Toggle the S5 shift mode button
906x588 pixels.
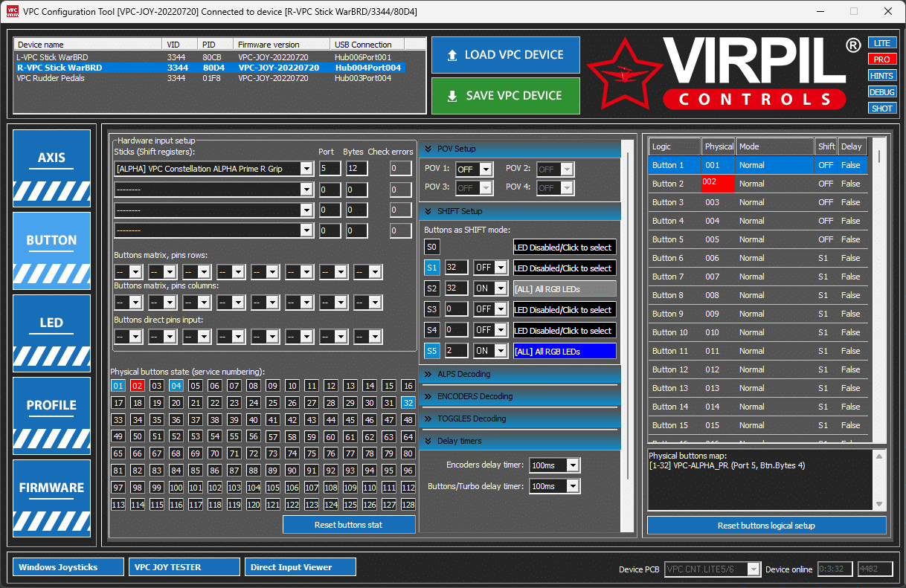[431, 351]
